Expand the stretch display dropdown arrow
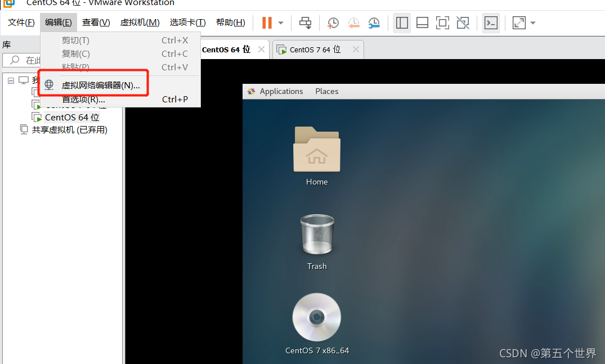The image size is (605, 364). tap(533, 23)
